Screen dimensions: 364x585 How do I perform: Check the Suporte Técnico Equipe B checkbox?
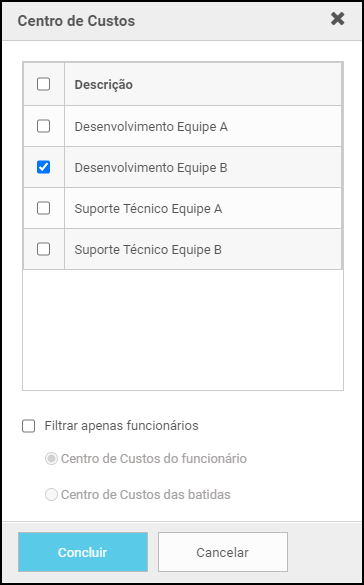click(x=44, y=249)
